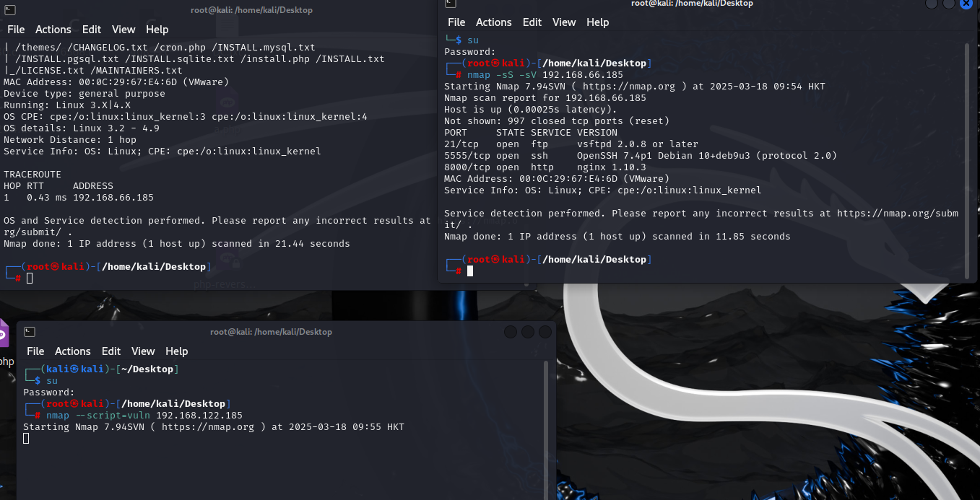
Task: Click 'Network Distance: 1 hop' line
Action: [70, 140]
